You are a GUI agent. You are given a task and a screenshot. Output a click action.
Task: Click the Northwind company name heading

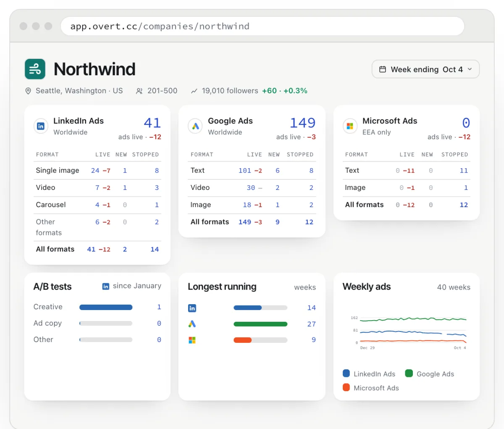click(94, 69)
